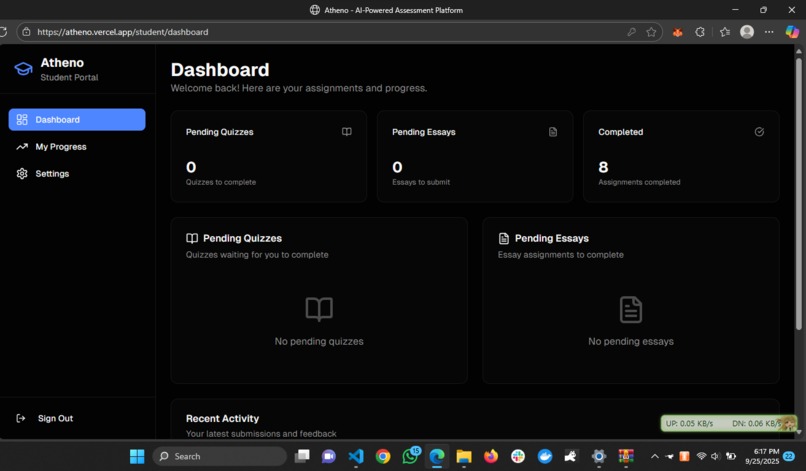Click the My Progress trend-arrow icon
Screen dimensions: 806x471
(22, 147)
